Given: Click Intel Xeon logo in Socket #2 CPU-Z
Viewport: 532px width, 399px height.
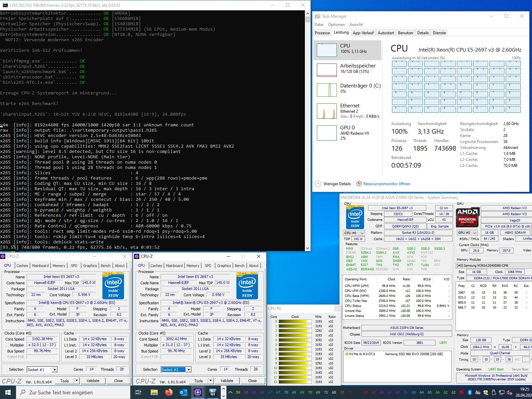Looking at the screenshot, I should click(247, 286).
